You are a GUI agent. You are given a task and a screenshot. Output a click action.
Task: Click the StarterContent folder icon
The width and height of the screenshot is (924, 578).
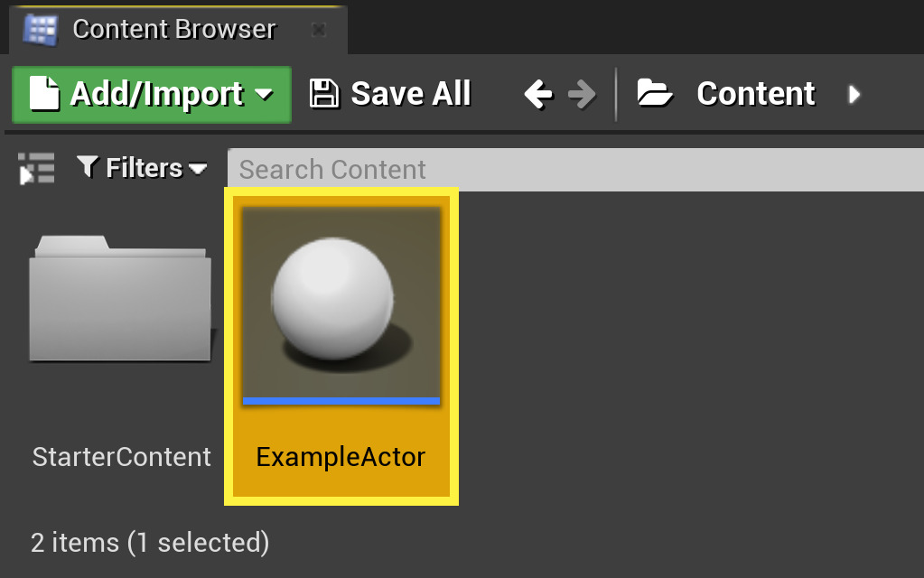[x=120, y=298]
